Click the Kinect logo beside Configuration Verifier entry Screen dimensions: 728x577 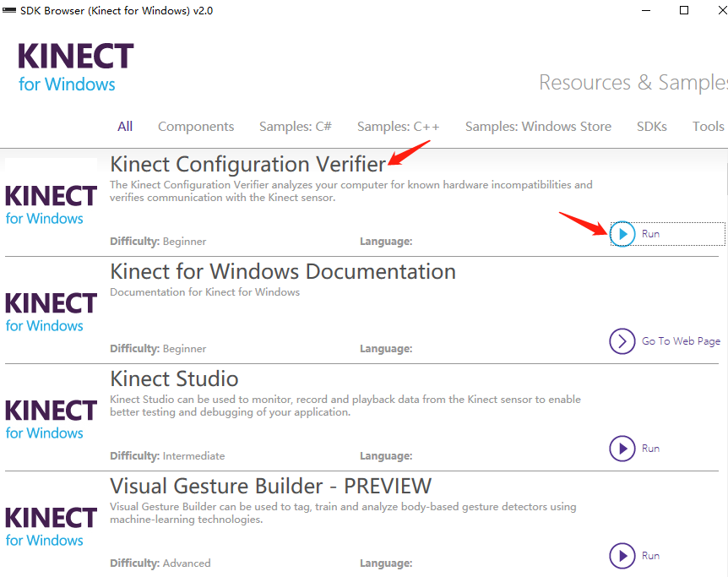(51, 203)
